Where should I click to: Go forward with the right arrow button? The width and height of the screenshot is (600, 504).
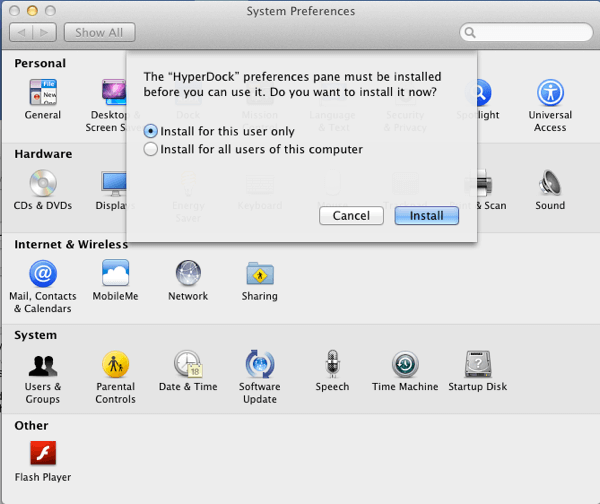click(45, 33)
